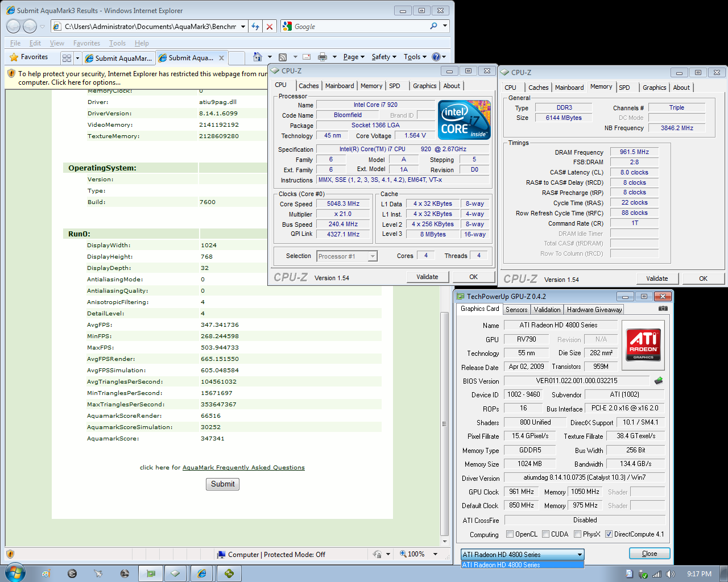This screenshot has width=728, height=582.
Task: Open the Page menu dropdown
Action: [354, 57]
